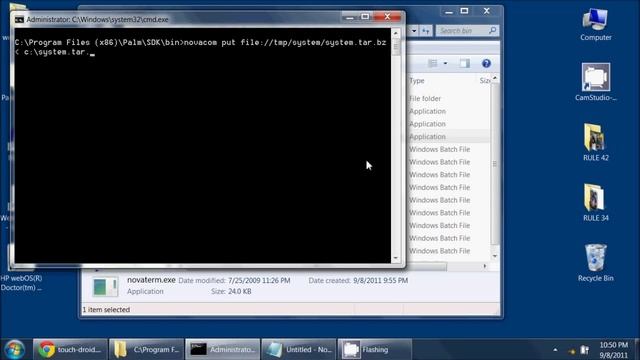This screenshot has height=360, width=640.
Task: Open the Recycle Bin icon
Action: pos(596,263)
